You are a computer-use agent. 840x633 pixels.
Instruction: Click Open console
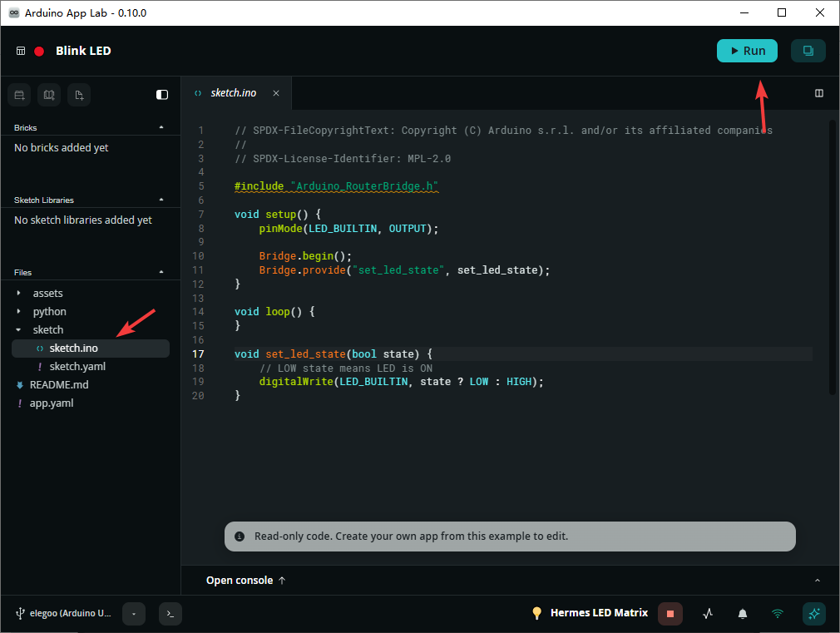pos(246,581)
